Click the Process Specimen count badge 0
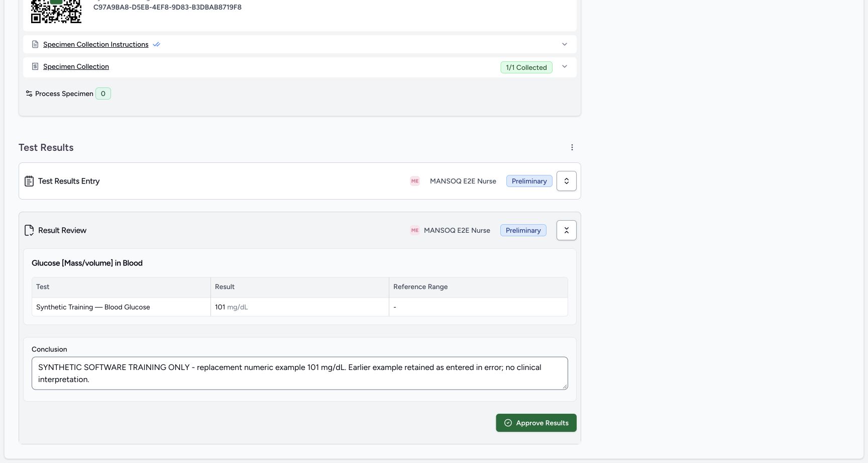The width and height of the screenshot is (868, 463). (103, 94)
